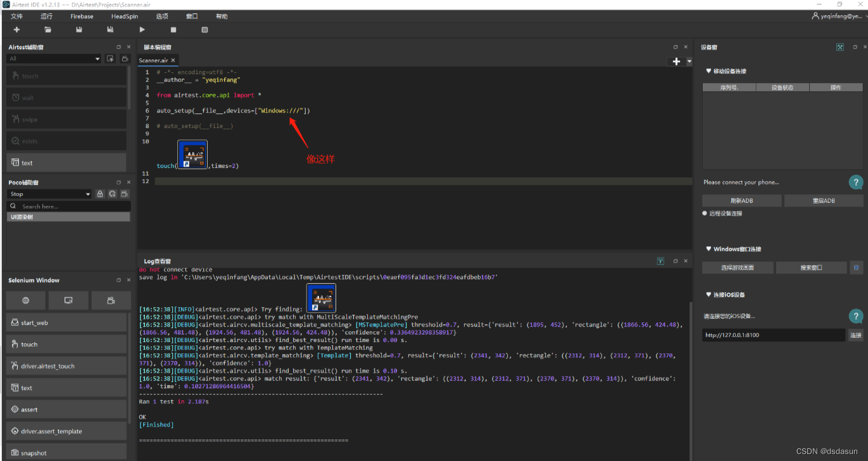The image size is (868, 461).
Task: Click the 刷新ADB button
Action: (x=741, y=201)
